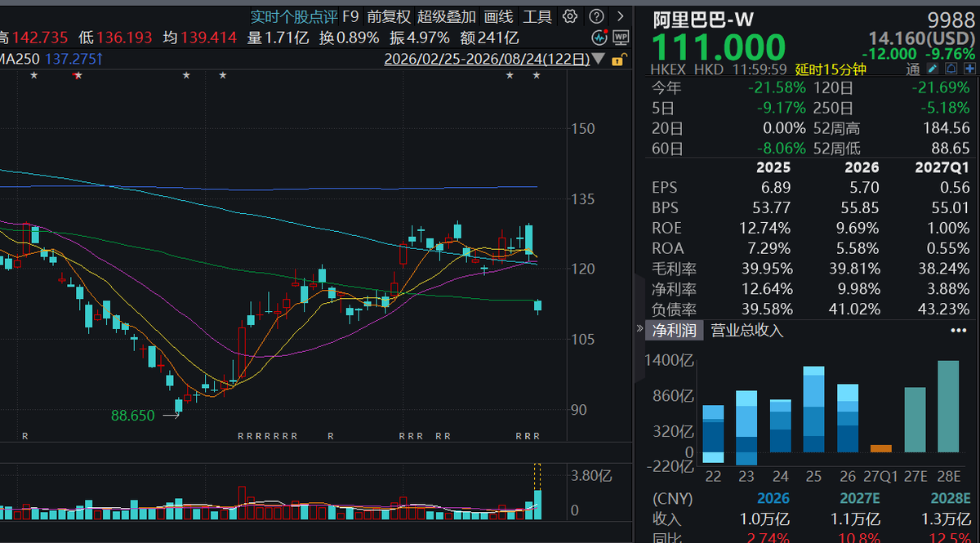
Task: Click the ROE 2025 value 12.74%
Action: pyautogui.click(x=764, y=228)
